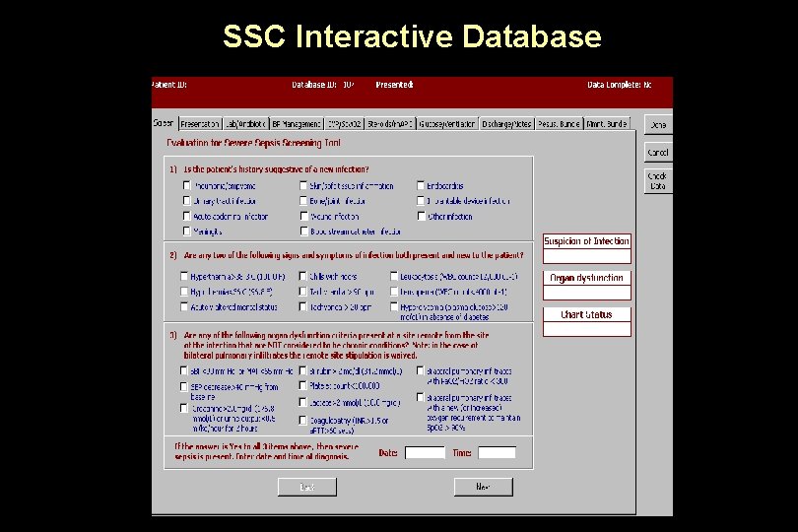Check SBP <90 mmHg or MAP box
Screen dimensions: 798x532
click(x=183, y=371)
